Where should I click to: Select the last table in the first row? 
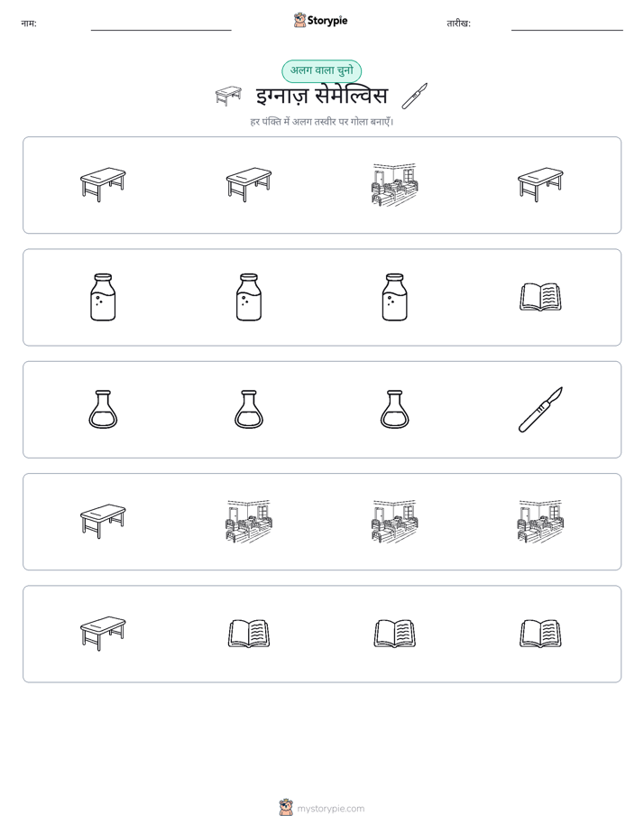point(540,184)
